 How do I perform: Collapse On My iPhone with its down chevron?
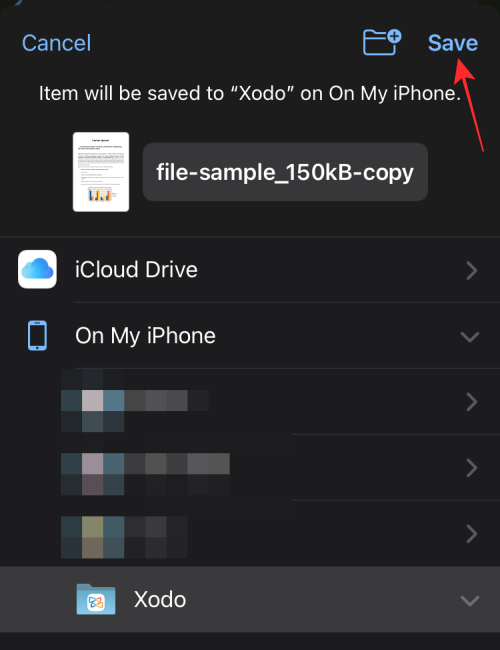[470, 337]
